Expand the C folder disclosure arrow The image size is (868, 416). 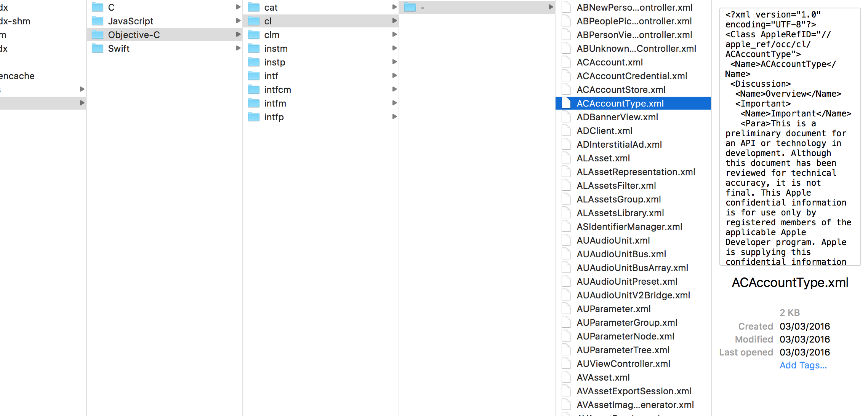click(x=238, y=7)
